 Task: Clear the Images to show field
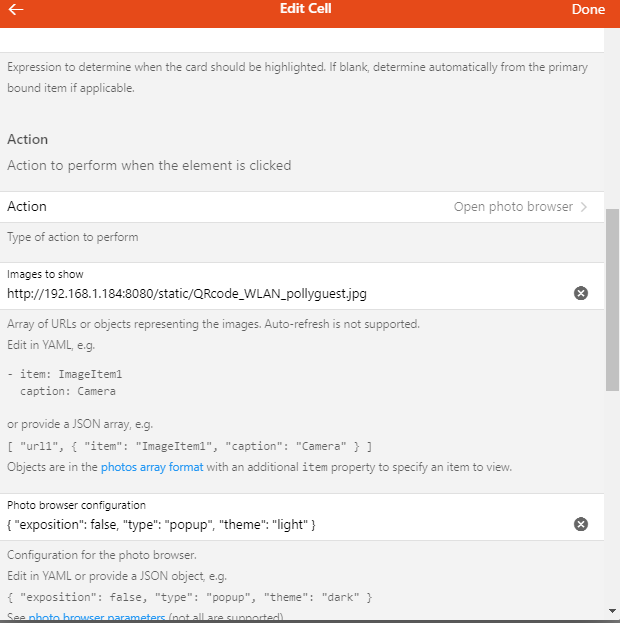(x=581, y=293)
